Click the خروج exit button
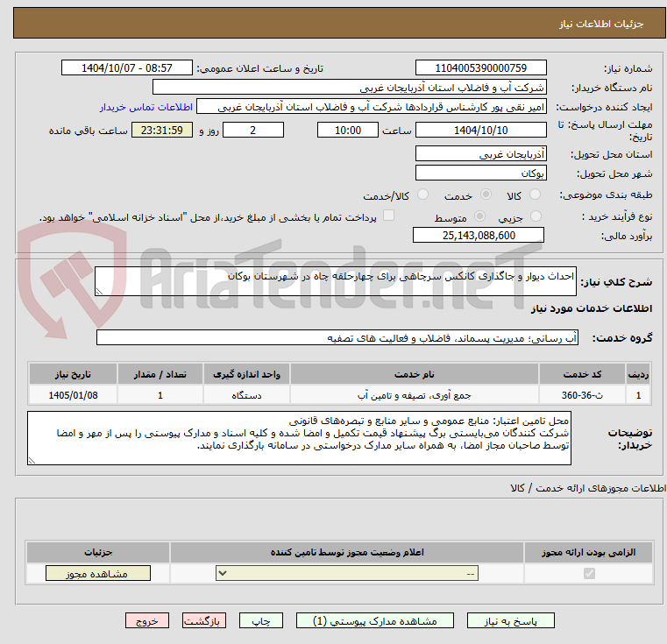This screenshot has width=667, height=644. [146, 621]
